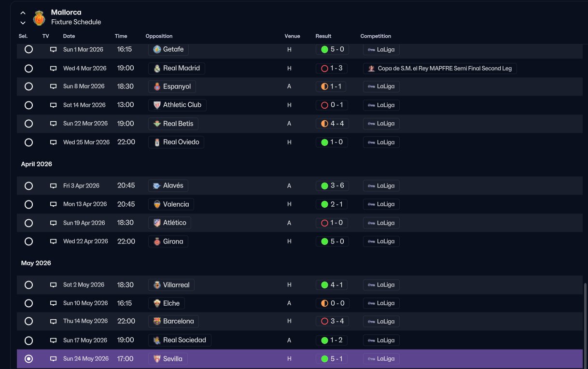Click the down chevron beside Mallorca

pos(23,23)
